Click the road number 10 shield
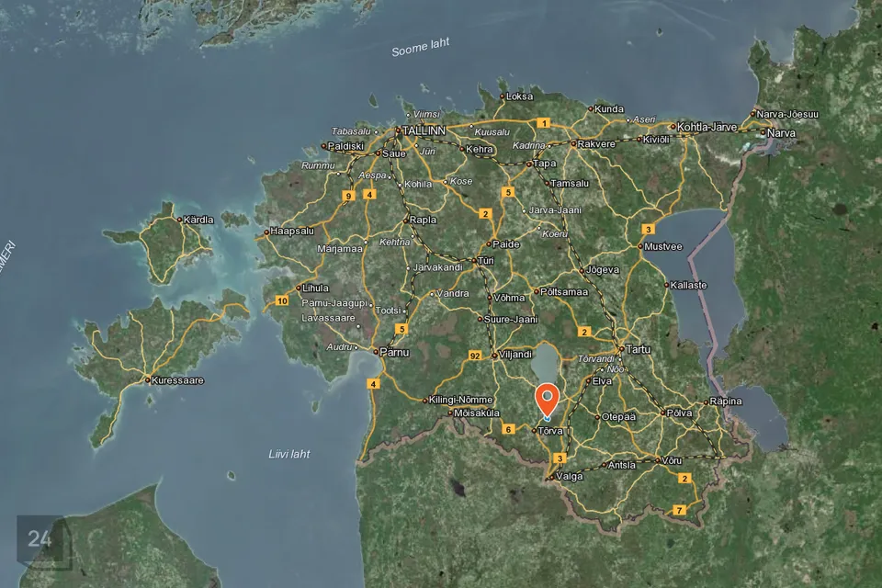The image size is (882, 588). pyautogui.click(x=282, y=300)
